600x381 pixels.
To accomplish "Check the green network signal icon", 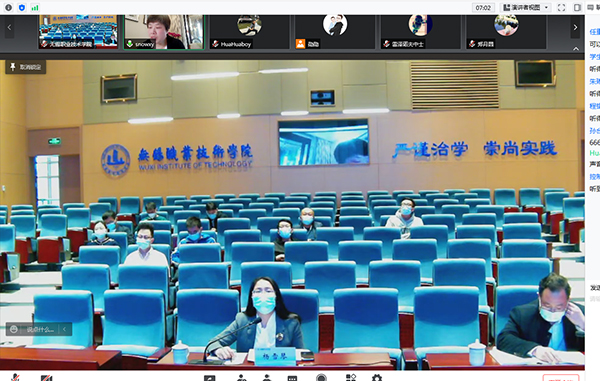I will click(x=35, y=8).
